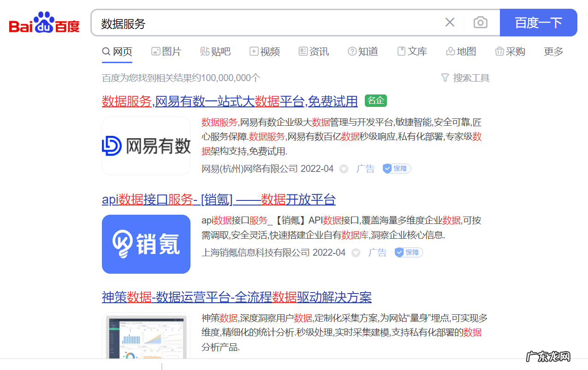Click the 销氪 logo thumbnail
The image size is (588, 370).
click(146, 244)
